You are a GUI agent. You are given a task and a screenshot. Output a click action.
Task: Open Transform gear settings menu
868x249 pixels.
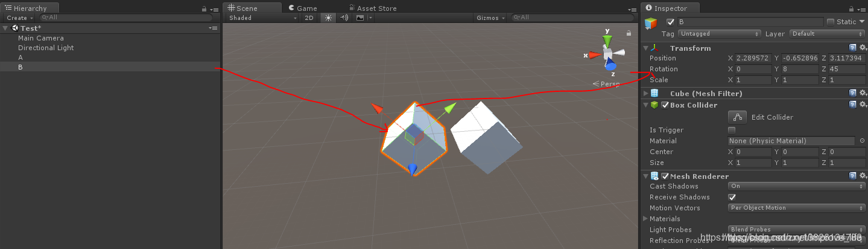click(862, 48)
